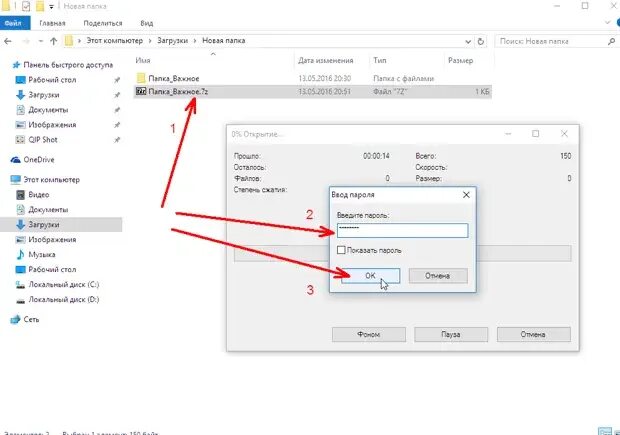620x435 pixels.
Task: Open pinned Документы in quick access
Action: pyautogui.click(x=48, y=110)
